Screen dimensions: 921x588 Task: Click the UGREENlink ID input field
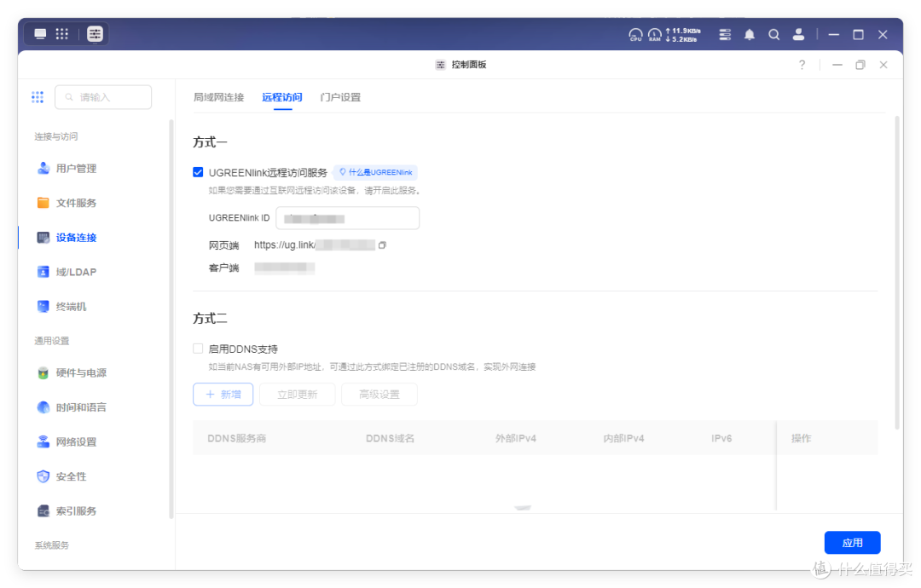pyautogui.click(x=348, y=218)
